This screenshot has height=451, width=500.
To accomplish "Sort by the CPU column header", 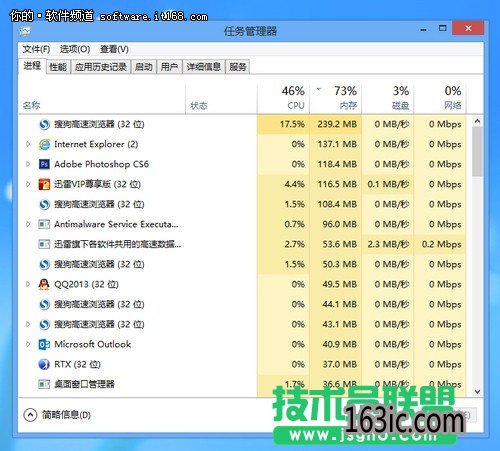I will point(283,98).
